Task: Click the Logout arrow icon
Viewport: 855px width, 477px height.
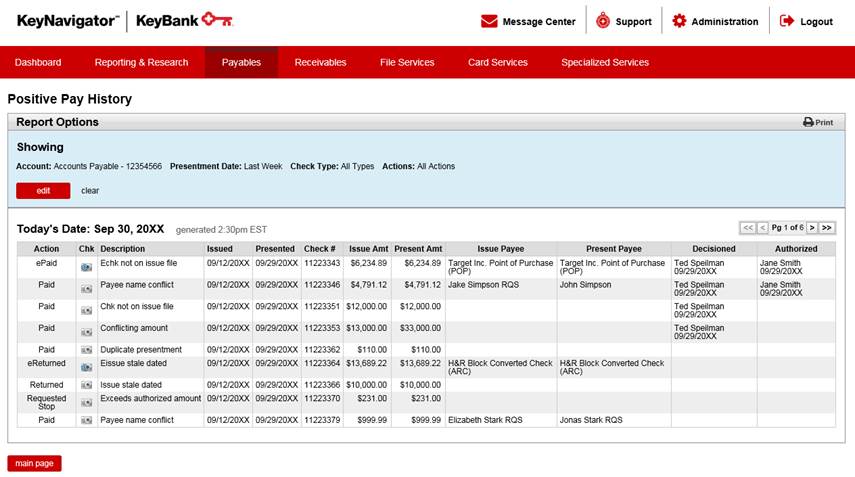Action: [787, 21]
